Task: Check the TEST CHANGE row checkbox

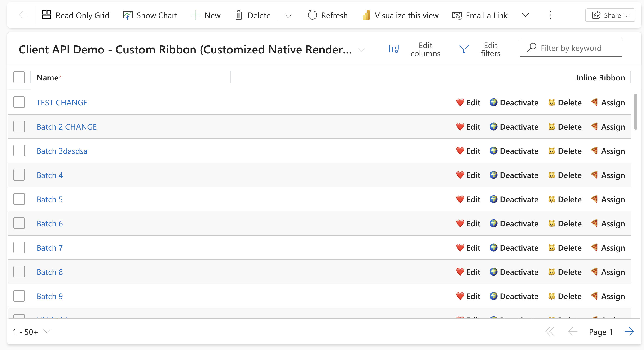Action: click(x=19, y=102)
